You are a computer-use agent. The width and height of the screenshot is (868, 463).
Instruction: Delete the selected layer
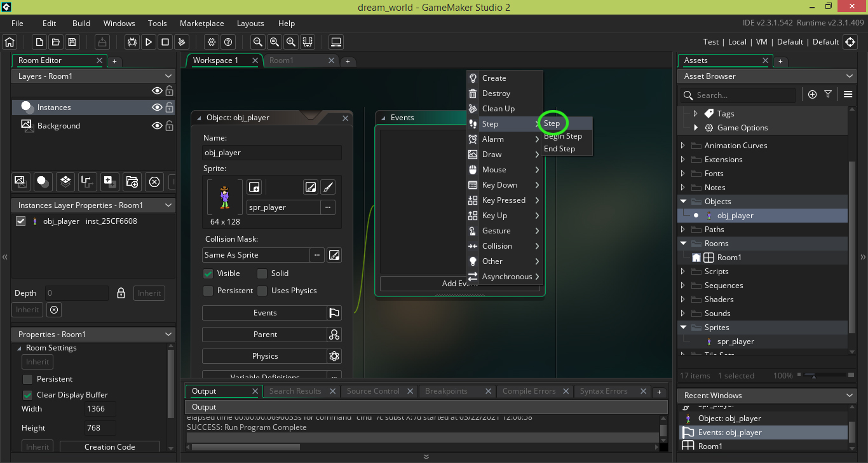[x=154, y=182]
